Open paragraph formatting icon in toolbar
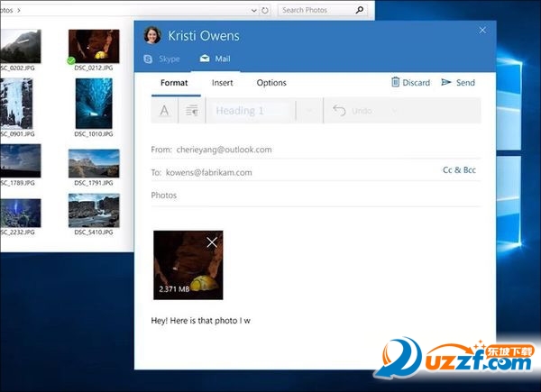Image resolution: width=541 pixels, height=392 pixels. pyautogui.click(x=191, y=111)
